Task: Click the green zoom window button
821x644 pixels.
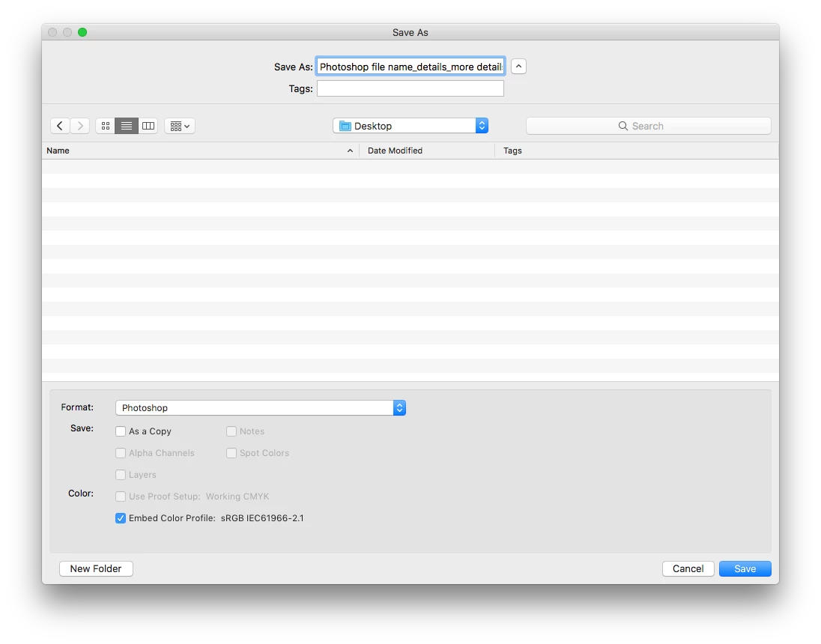Action: (x=82, y=32)
